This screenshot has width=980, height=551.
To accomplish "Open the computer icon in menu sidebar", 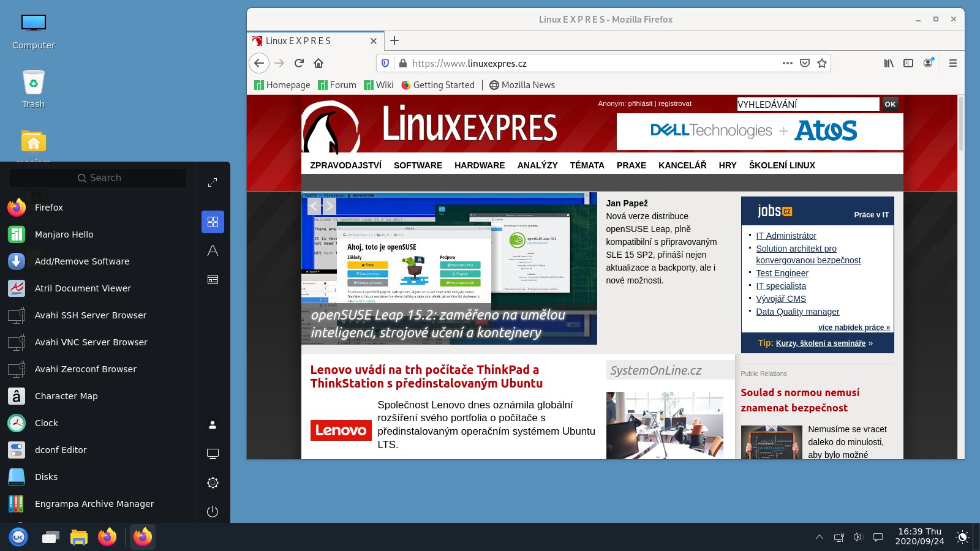I will (x=213, y=454).
